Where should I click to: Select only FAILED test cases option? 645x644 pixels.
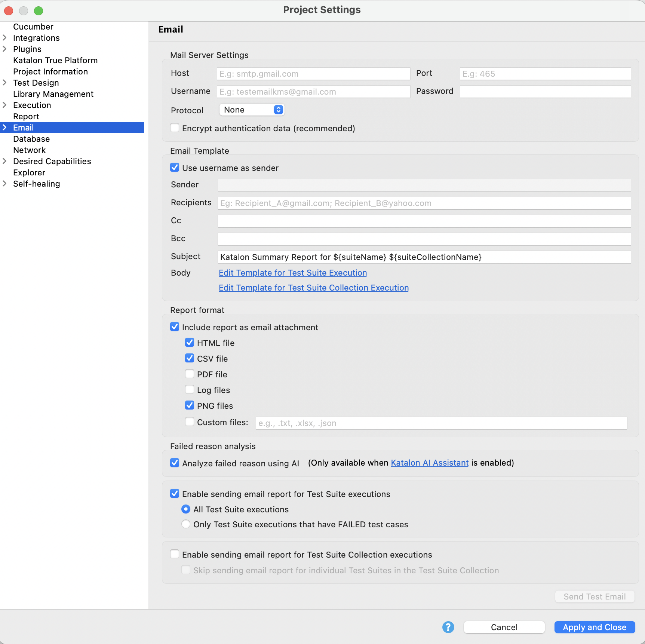click(x=186, y=524)
